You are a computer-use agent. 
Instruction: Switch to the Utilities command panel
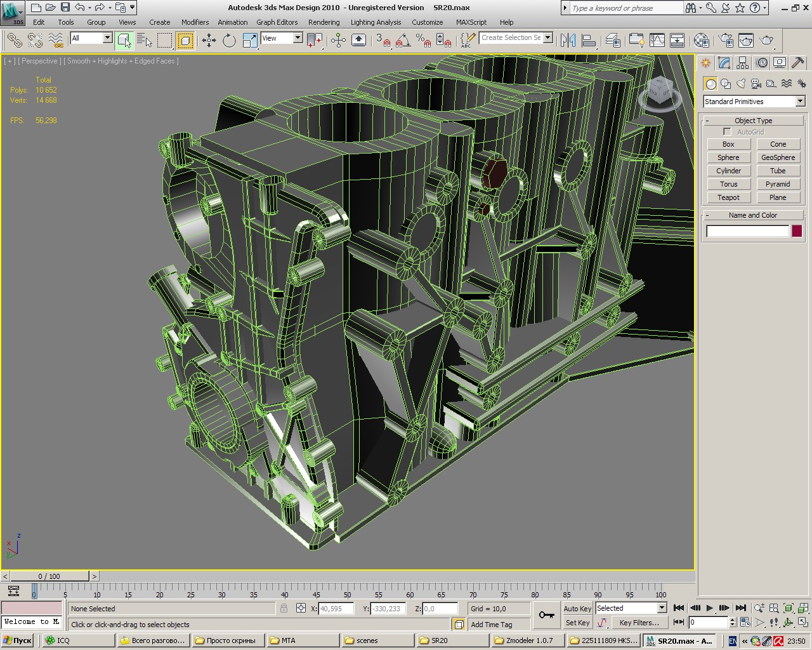pos(798,63)
